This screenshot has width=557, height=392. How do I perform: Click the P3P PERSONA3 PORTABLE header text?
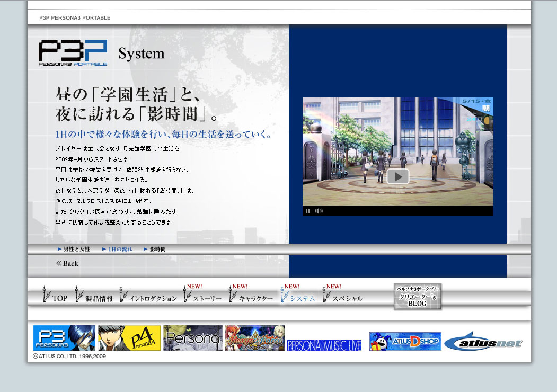pos(75,18)
